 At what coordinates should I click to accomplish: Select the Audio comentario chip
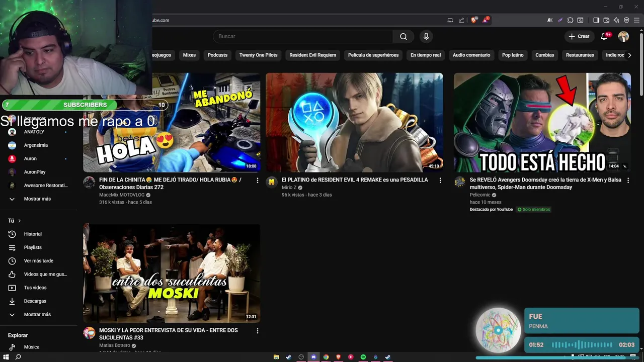click(471, 55)
